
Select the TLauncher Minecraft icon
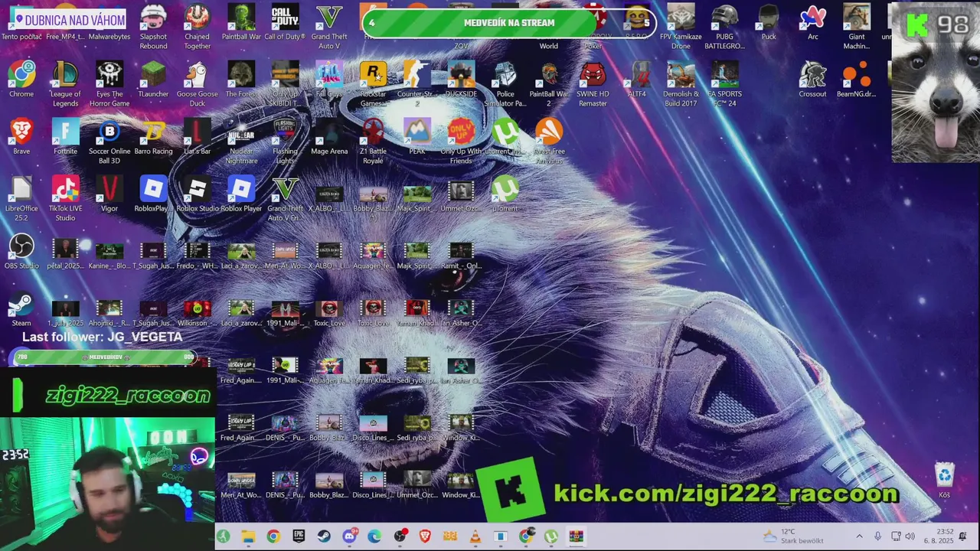tap(153, 80)
